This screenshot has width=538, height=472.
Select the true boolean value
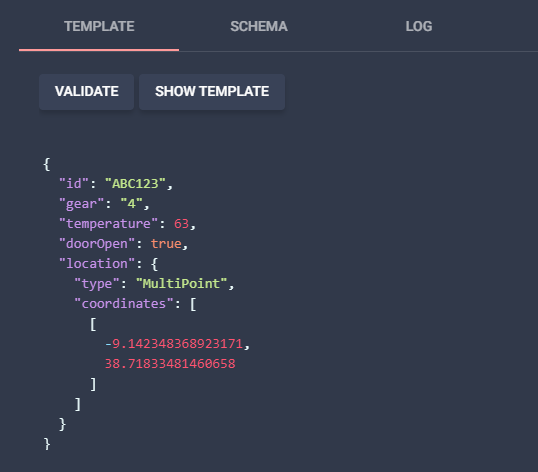(x=166, y=244)
